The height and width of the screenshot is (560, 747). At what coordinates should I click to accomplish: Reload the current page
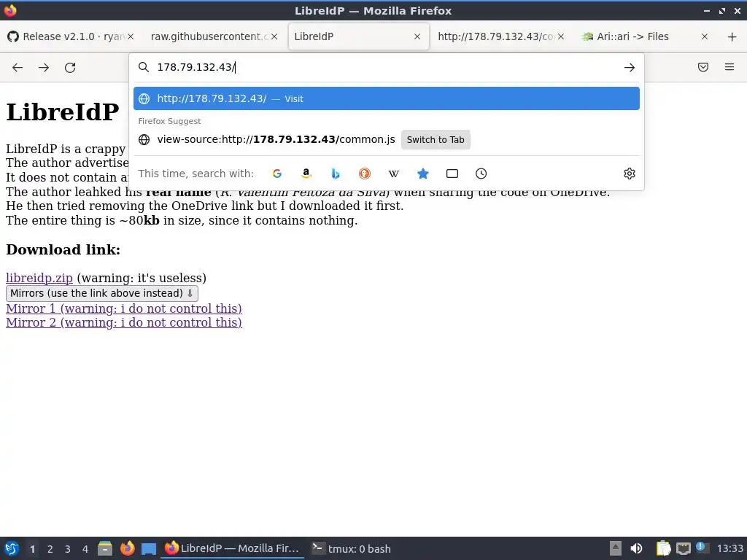click(x=70, y=68)
